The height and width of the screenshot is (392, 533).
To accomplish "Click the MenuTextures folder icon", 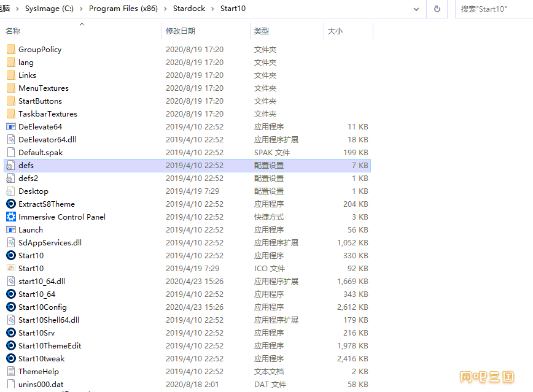I will coord(11,88).
